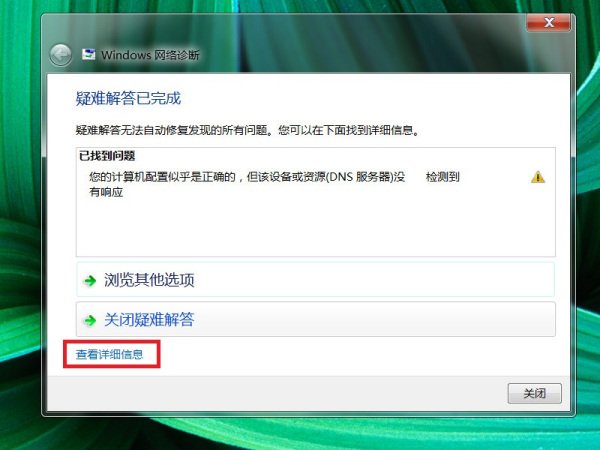
Task: Click the back arrow button
Action: click(x=60, y=55)
